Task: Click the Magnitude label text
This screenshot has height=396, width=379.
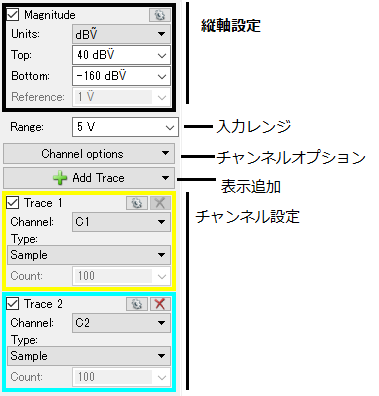Action: pos(50,15)
